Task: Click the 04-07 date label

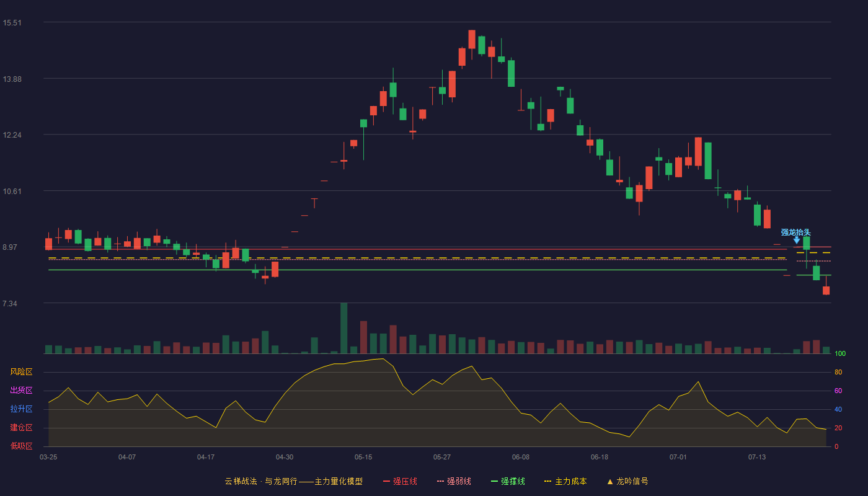Action: point(127,457)
